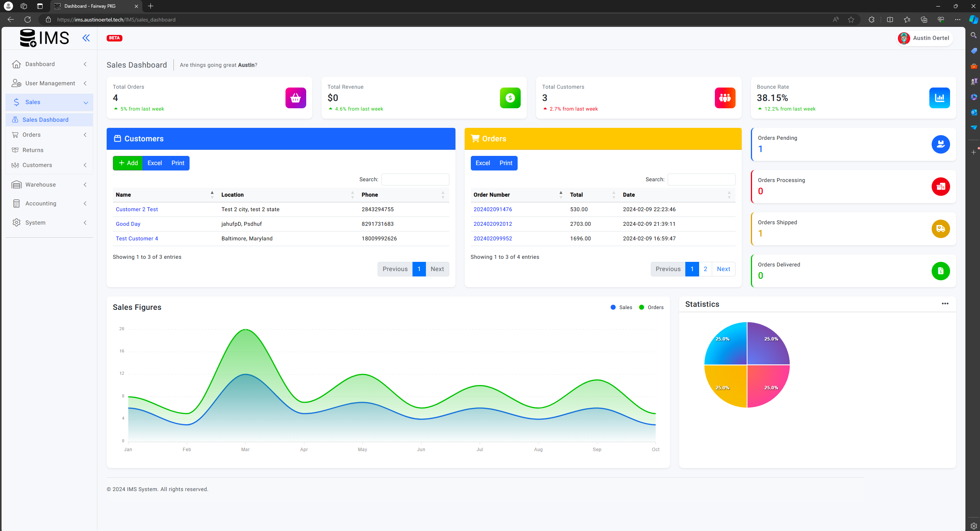The image size is (980, 531).
Task: Collapse the sidebar with double-chevron icon
Action: (x=86, y=38)
